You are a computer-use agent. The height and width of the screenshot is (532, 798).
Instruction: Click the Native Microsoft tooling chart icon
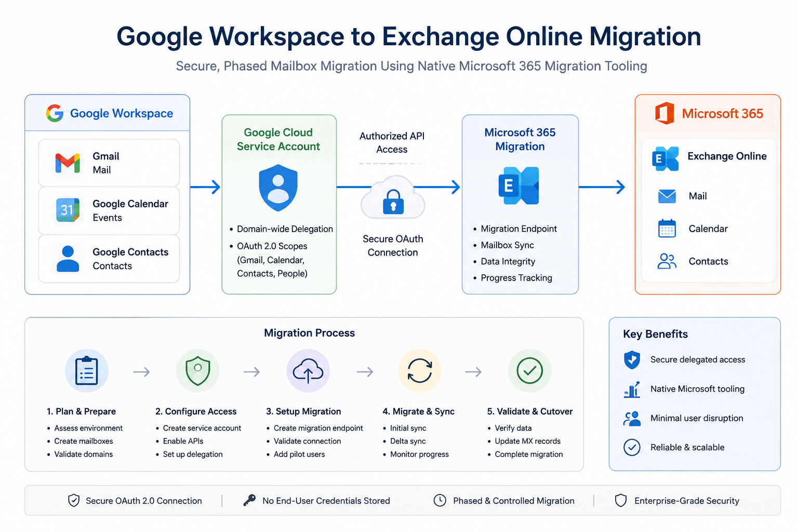(632, 389)
